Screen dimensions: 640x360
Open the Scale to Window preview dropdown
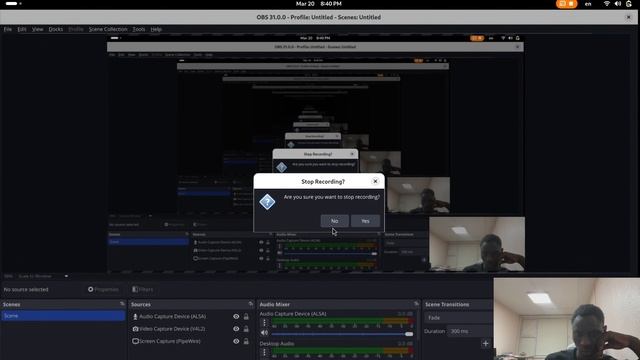click(x=43, y=276)
